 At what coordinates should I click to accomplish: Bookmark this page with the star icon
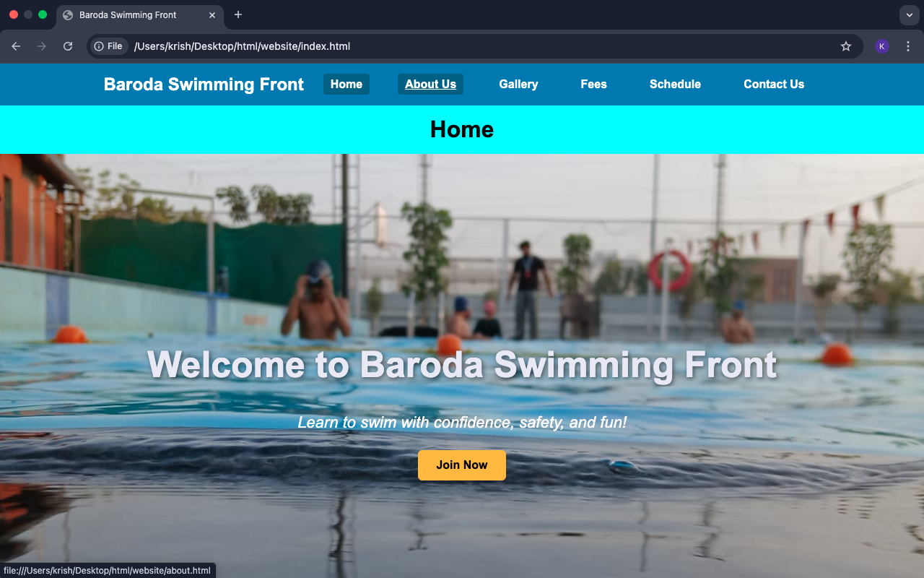click(x=846, y=46)
